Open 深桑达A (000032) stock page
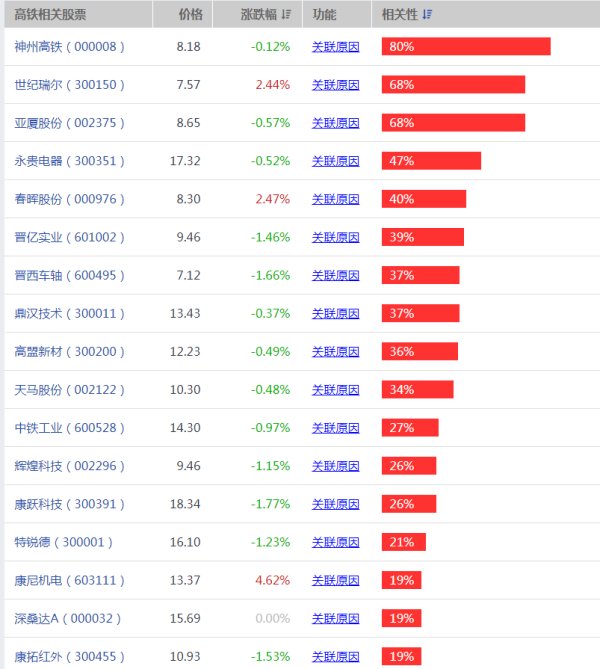The width and height of the screenshot is (600, 669). click(x=67, y=618)
